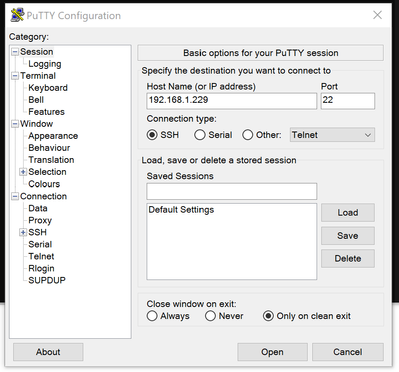Expand the SSH tree node

23,232
